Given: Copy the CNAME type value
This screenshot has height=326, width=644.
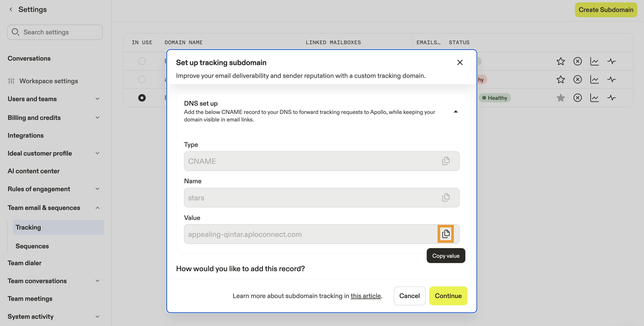Looking at the screenshot, I should coord(446,161).
